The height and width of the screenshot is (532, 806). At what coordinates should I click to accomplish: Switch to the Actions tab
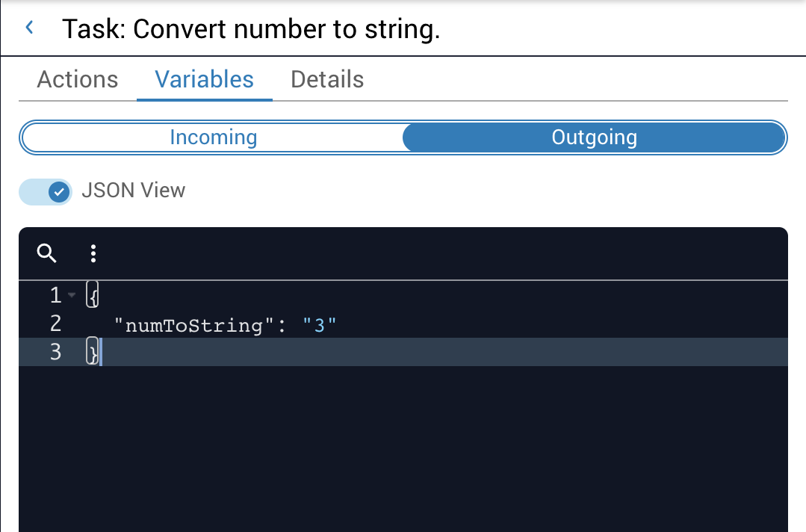pos(78,80)
